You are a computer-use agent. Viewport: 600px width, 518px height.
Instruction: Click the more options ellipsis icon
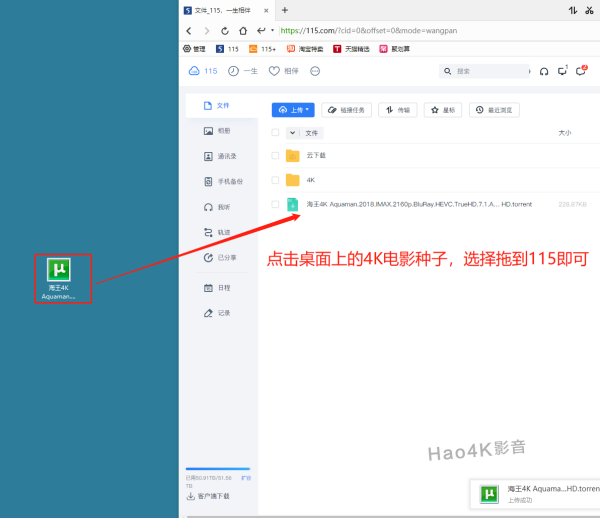pos(315,71)
